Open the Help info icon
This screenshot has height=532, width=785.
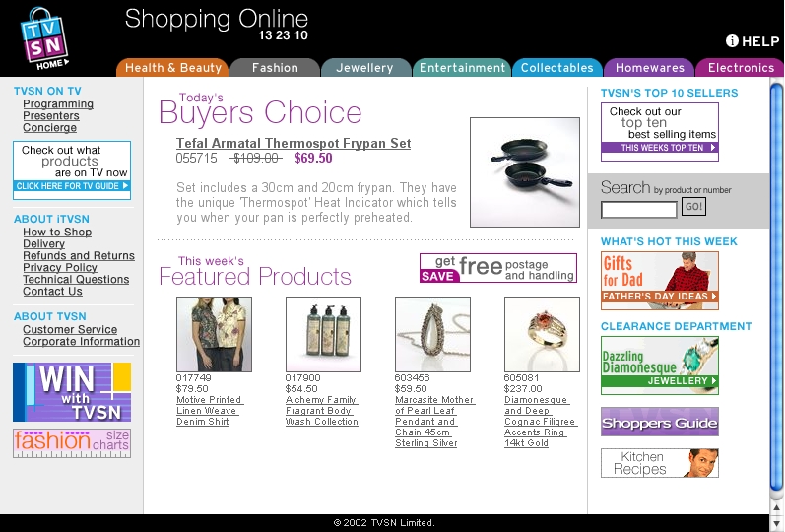coord(732,41)
